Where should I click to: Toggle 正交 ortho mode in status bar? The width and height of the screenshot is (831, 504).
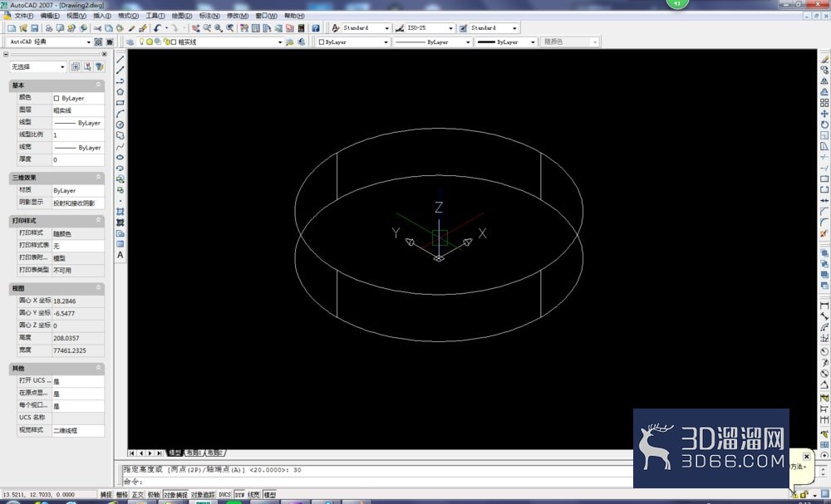[138, 495]
